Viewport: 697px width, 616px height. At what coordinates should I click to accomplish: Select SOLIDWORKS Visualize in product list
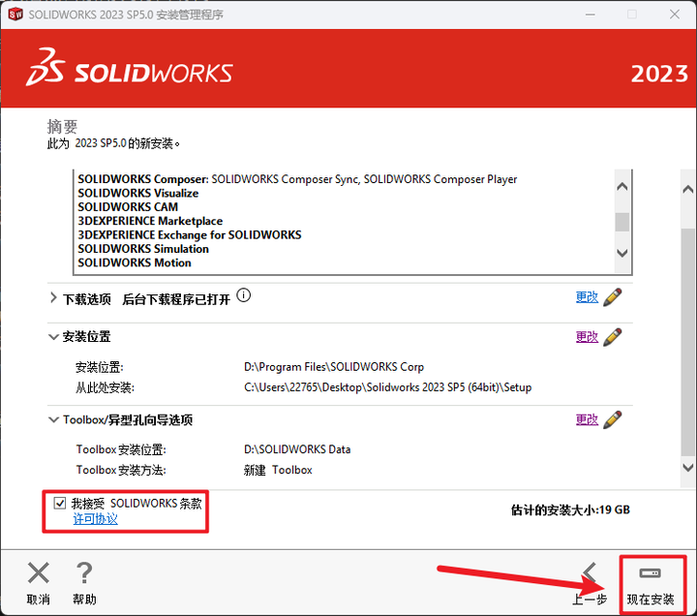138,193
